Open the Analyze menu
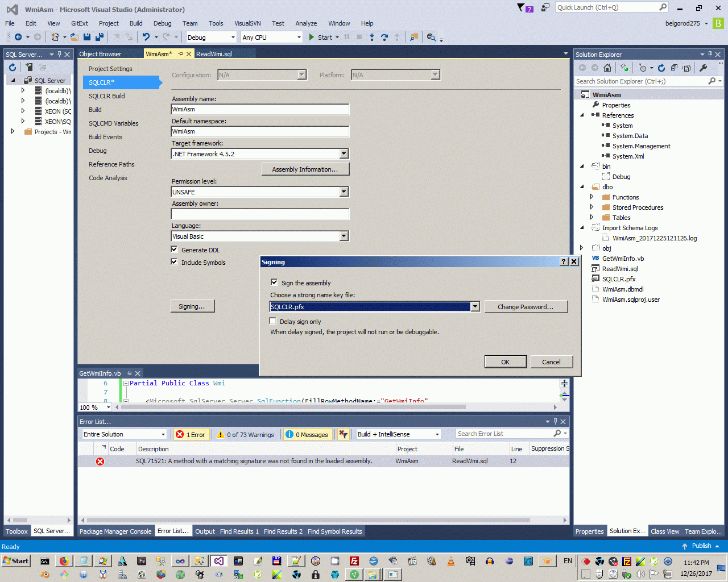The height and width of the screenshot is (582, 728). (306, 23)
